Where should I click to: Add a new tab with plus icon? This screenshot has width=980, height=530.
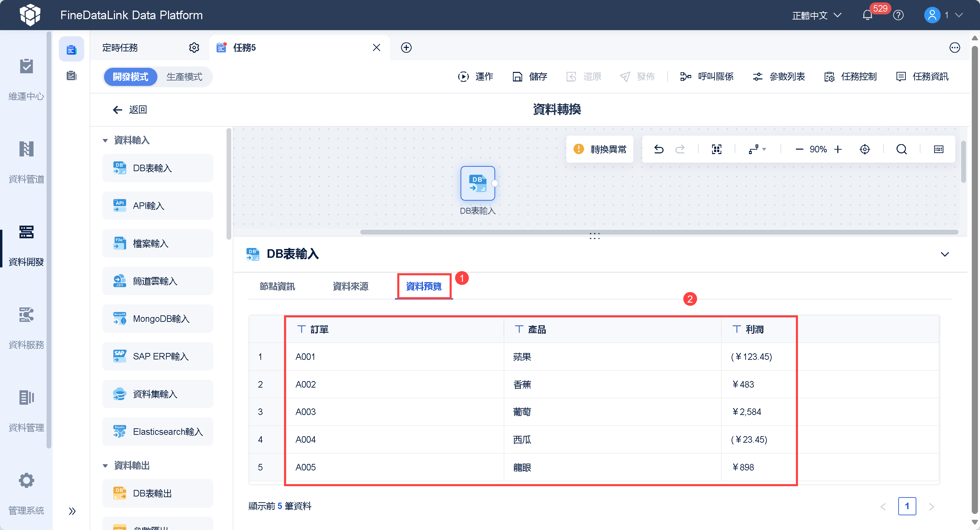point(406,48)
